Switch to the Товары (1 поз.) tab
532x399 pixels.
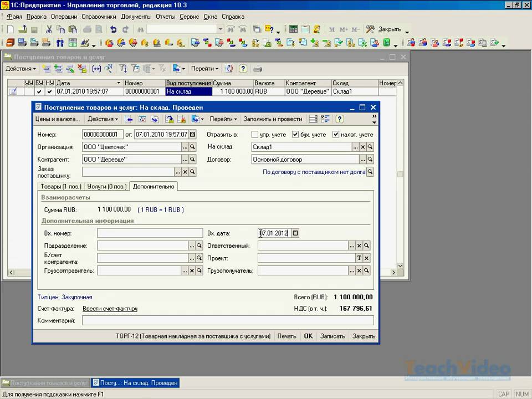pos(60,186)
